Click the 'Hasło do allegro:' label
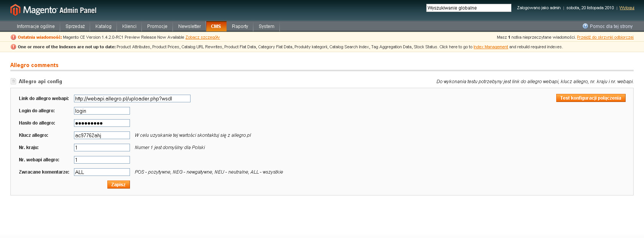The width and height of the screenshot is (644, 238). tap(37, 123)
